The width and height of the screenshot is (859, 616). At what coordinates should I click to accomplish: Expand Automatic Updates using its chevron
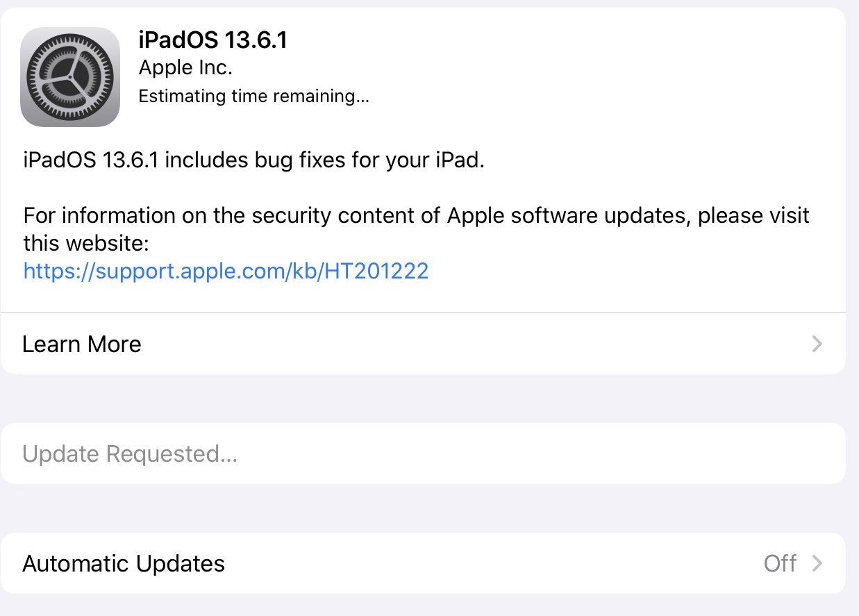point(817,563)
